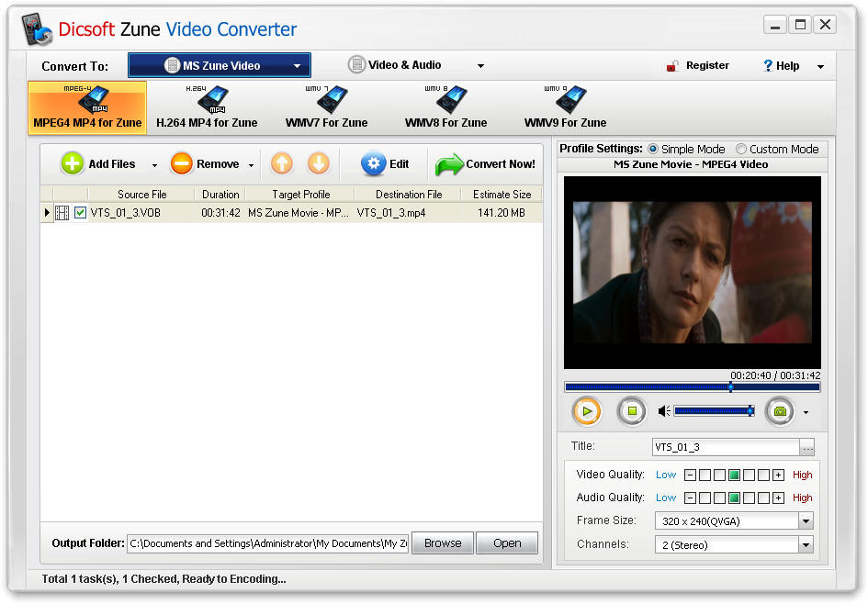This screenshot has width=868, height=604.
Task: Click the Dicsoft app logo icon
Action: 37,29
